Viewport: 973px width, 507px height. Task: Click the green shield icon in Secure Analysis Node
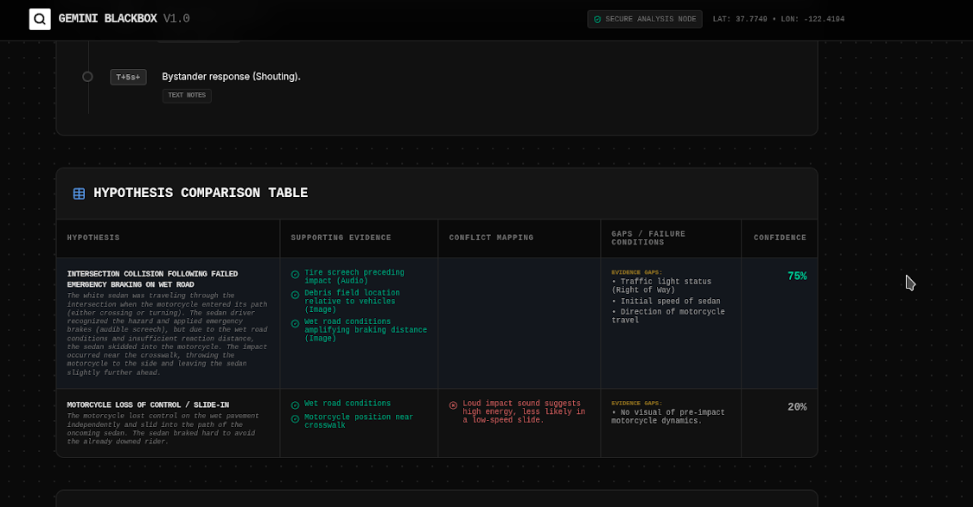pos(598,19)
